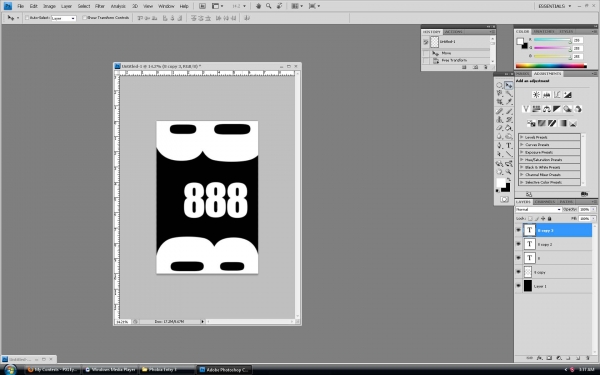This screenshot has height=375, width=600.
Task: Add a Brightness/Contrast adjustment
Action: (x=536, y=95)
